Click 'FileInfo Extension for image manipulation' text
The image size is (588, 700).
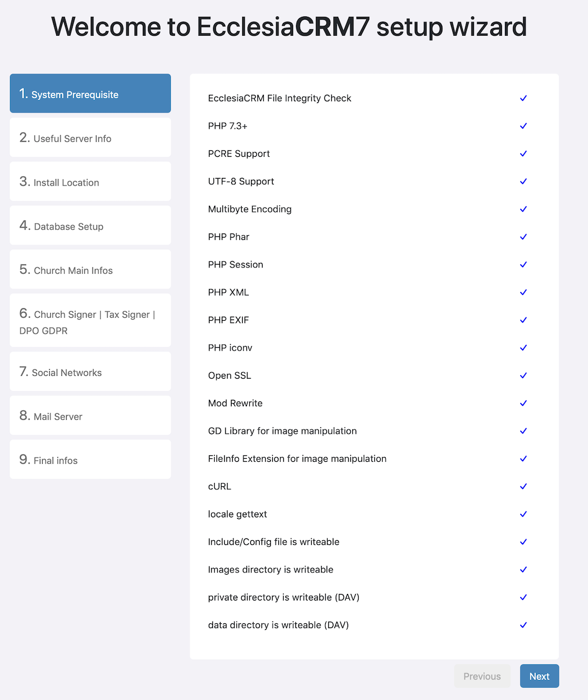pos(297,458)
